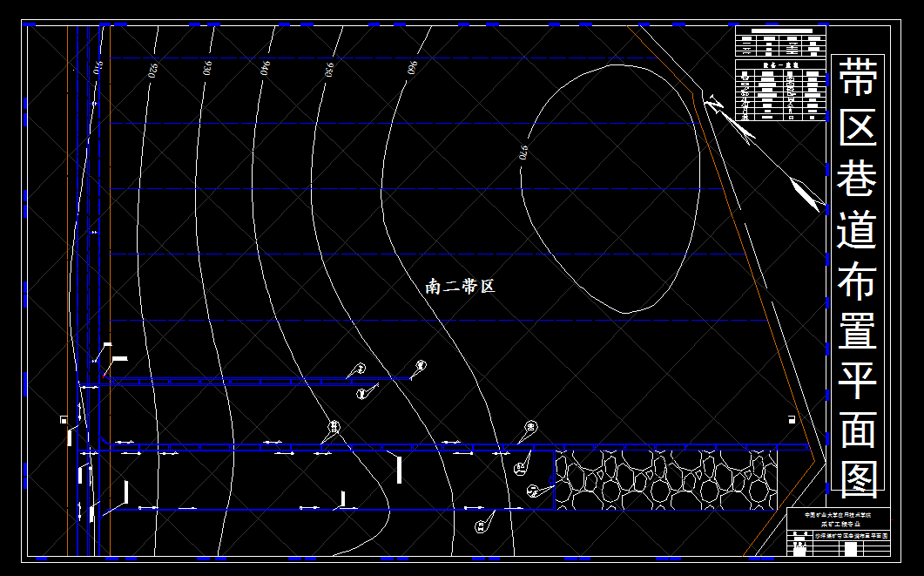Click the 平 character in the vertical title
Viewport: 924px width, 576px height.
point(858,381)
